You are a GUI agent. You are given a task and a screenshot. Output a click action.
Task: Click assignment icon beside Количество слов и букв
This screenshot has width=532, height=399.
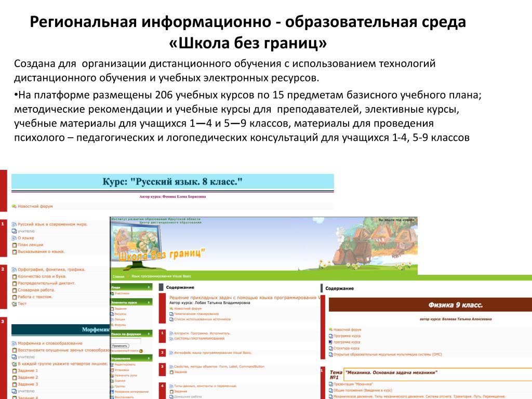(x=14, y=276)
